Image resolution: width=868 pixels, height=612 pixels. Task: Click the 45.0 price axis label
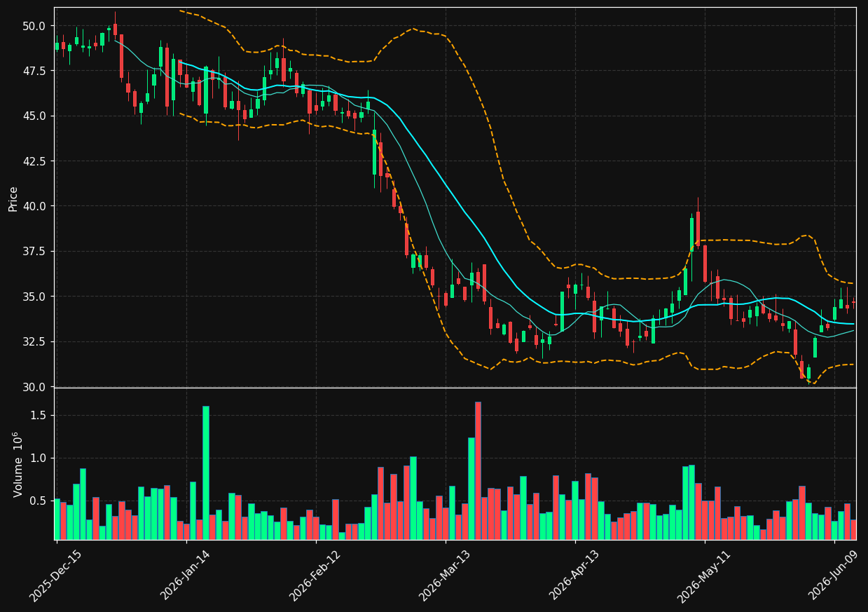[34, 116]
